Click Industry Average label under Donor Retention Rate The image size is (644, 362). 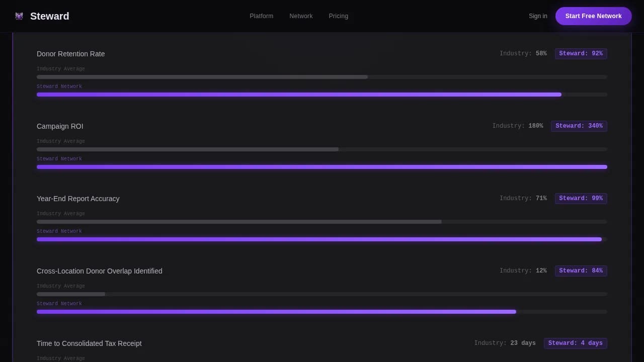coord(61,69)
